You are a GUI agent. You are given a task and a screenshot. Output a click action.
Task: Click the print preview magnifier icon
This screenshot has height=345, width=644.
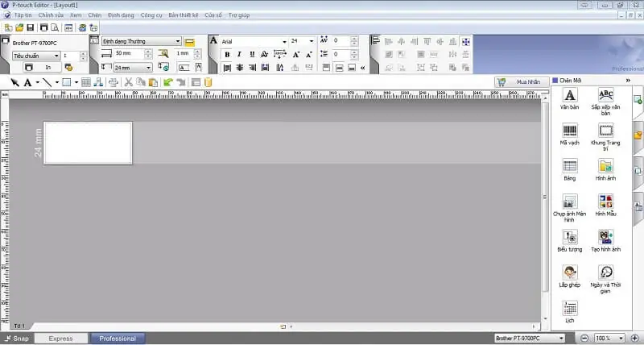(x=55, y=28)
